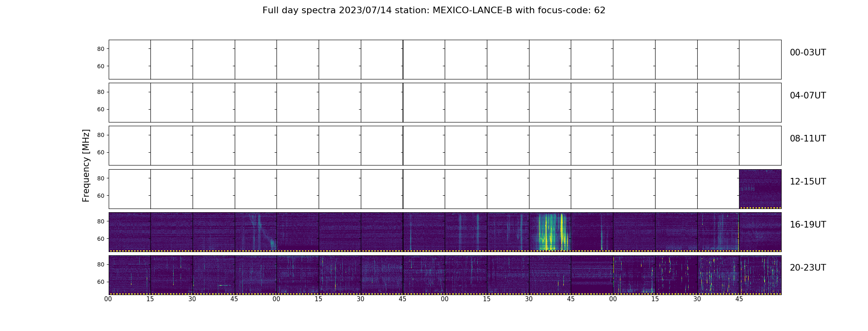The height and width of the screenshot is (331, 868).
Task: Select the '16-19UT' row label
Action: pos(808,225)
